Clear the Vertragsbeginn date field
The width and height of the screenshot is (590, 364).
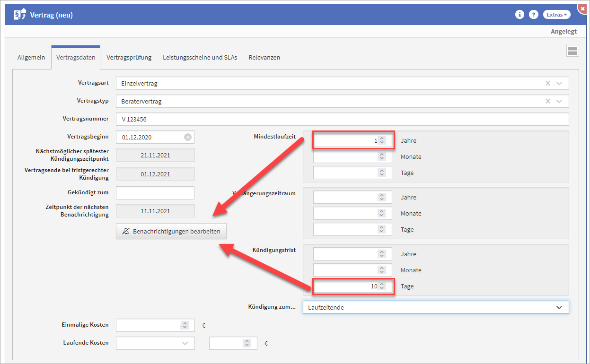[188, 137]
